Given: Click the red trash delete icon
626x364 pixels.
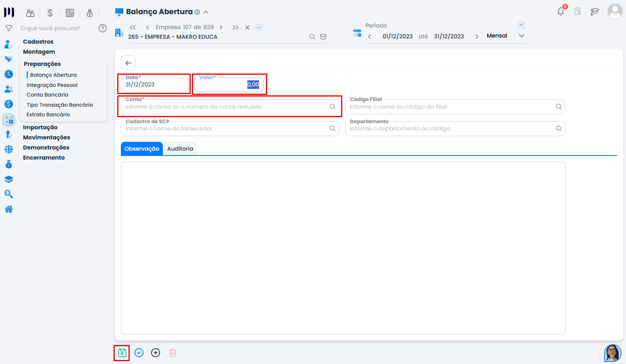Looking at the screenshot, I should (x=173, y=353).
